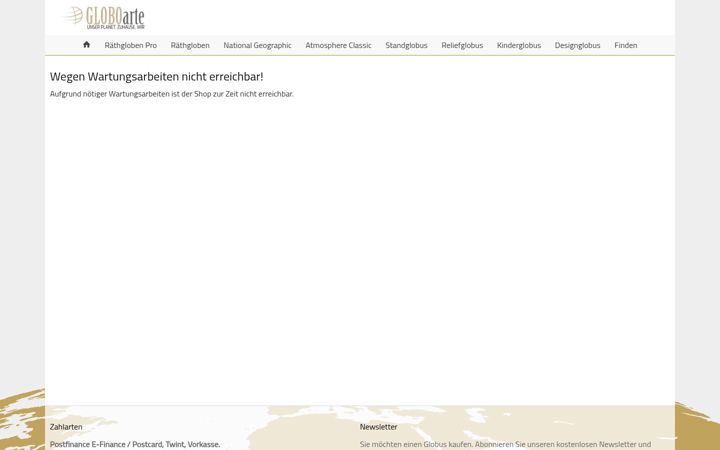This screenshot has height=450, width=720.
Task: Open the Designglobus menu item
Action: point(577,45)
